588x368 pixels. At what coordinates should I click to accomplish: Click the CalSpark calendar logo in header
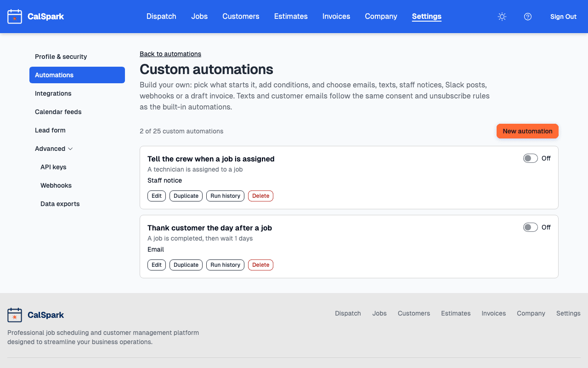[x=15, y=17]
